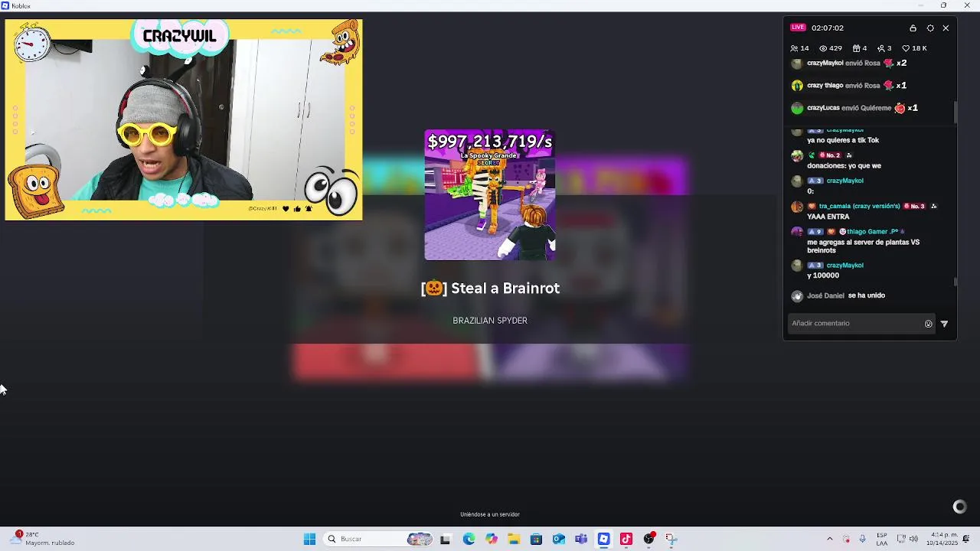The image size is (980, 551).
Task: Open Task View on the taskbar
Action: point(445,539)
